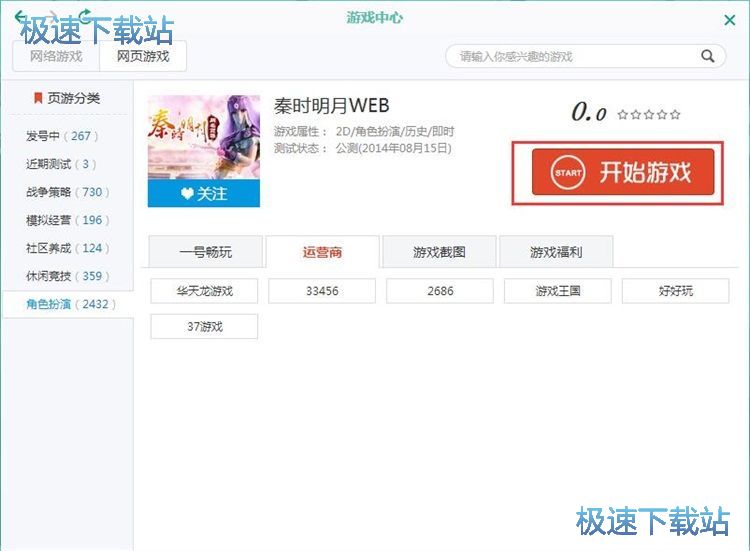Rate using the star rating icons
This screenshot has height=551, width=750.
[x=649, y=114]
